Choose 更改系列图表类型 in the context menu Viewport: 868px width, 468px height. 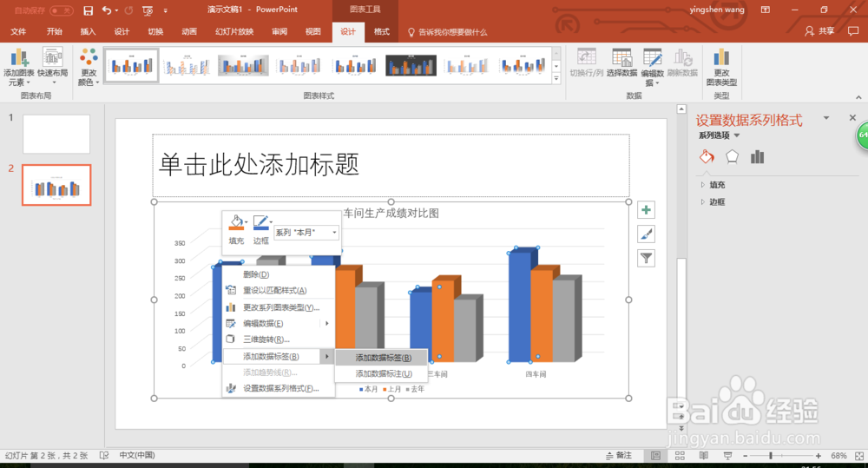click(281, 307)
